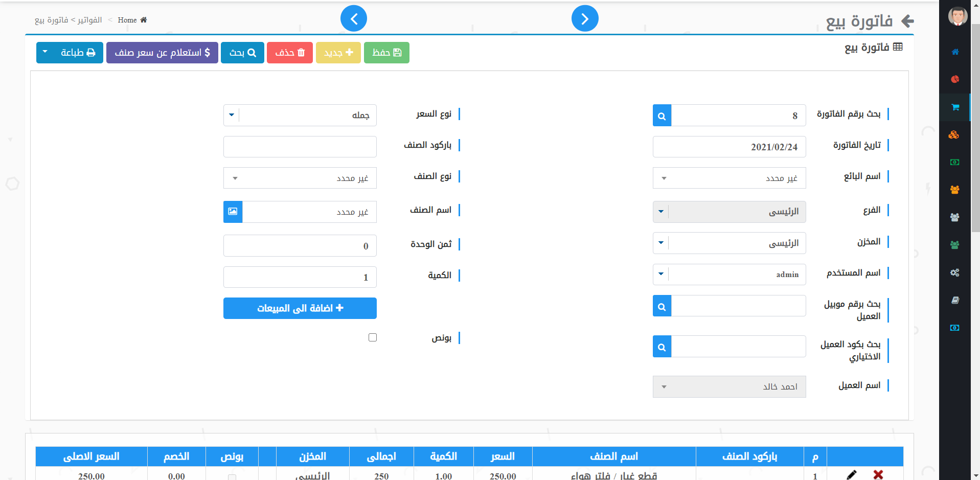Click the image icon beside اسم الصنف

point(233,212)
